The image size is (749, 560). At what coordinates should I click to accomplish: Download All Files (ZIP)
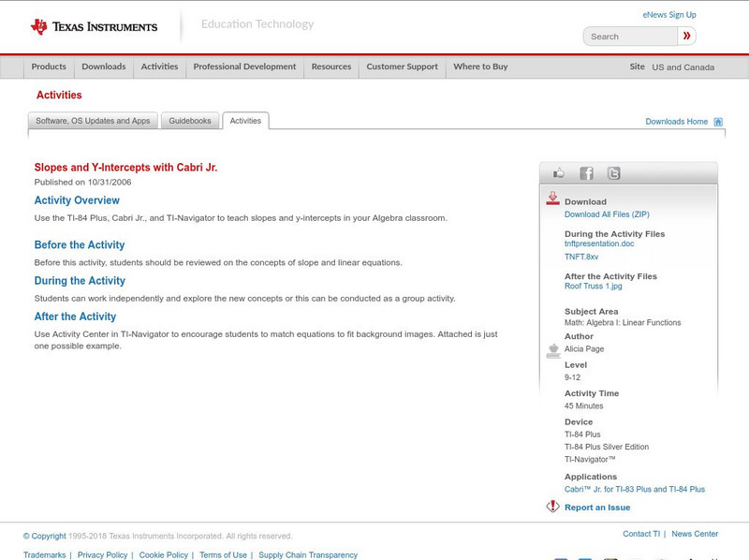click(x=607, y=214)
